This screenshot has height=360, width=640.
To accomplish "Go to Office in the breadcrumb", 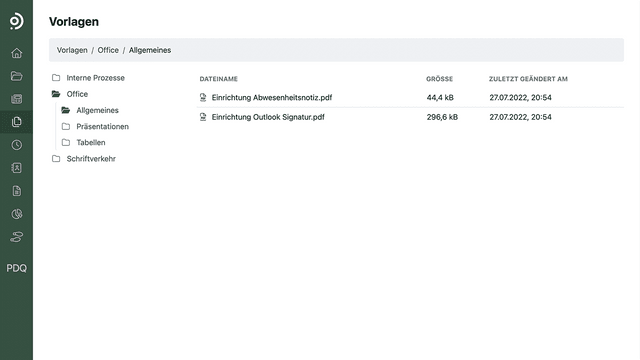I will tap(108, 50).
